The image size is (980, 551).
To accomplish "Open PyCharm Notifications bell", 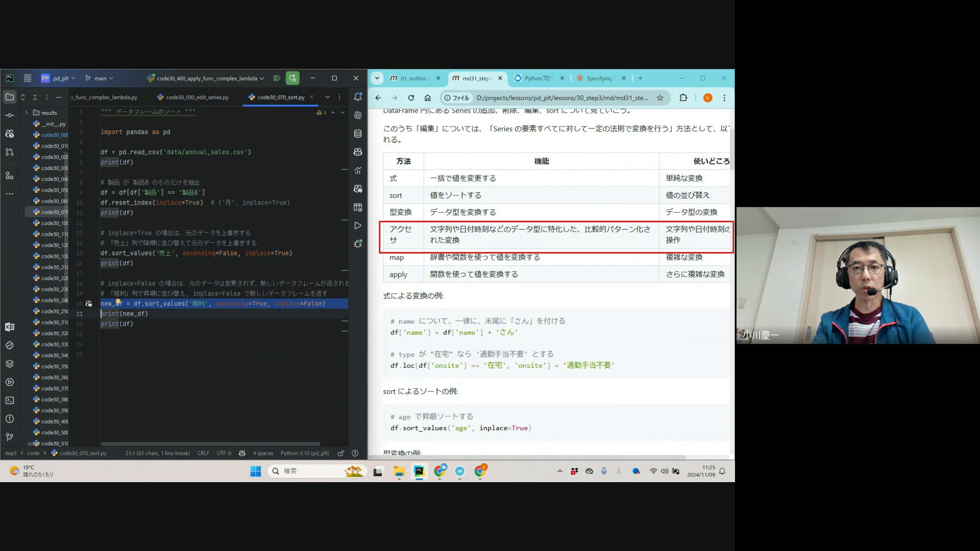I will 358,97.
